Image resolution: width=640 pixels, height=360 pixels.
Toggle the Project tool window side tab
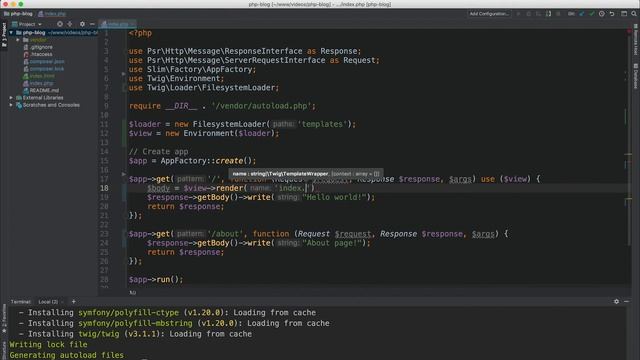pyautogui.click(x=4, y=34)
